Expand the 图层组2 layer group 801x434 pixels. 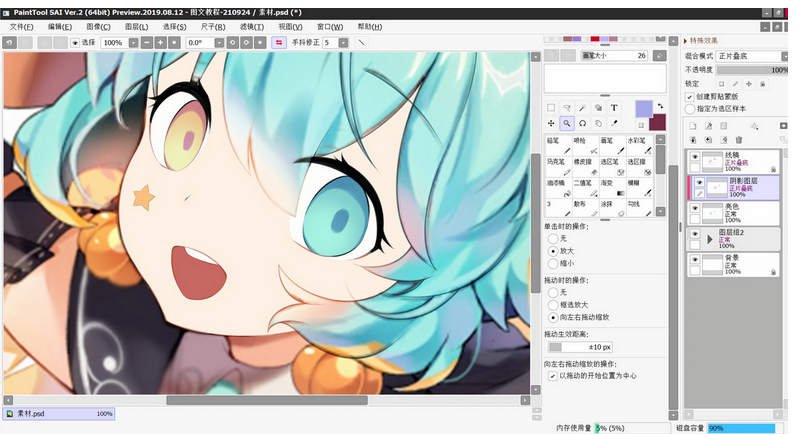tap(710, 239)
